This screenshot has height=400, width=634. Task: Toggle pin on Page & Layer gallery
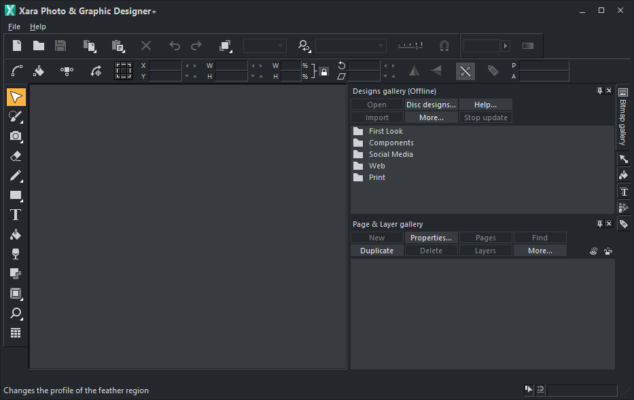tap(600, 224)
